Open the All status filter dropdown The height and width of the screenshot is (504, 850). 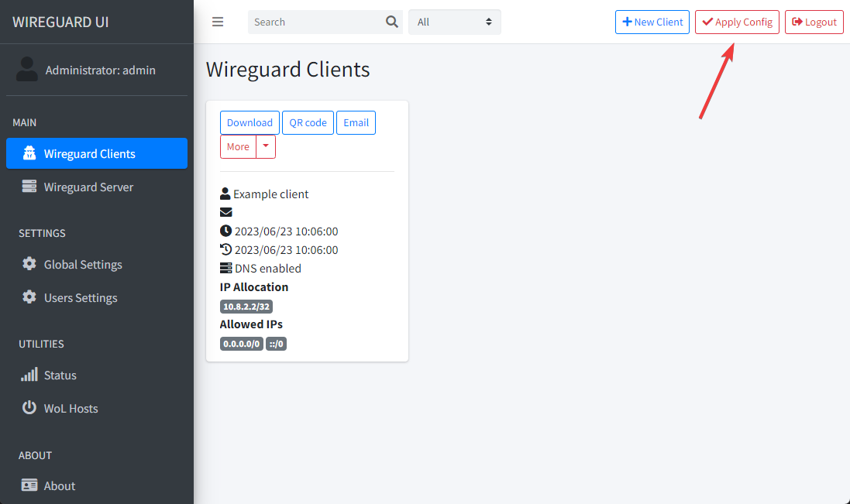(x=454, y=22)
